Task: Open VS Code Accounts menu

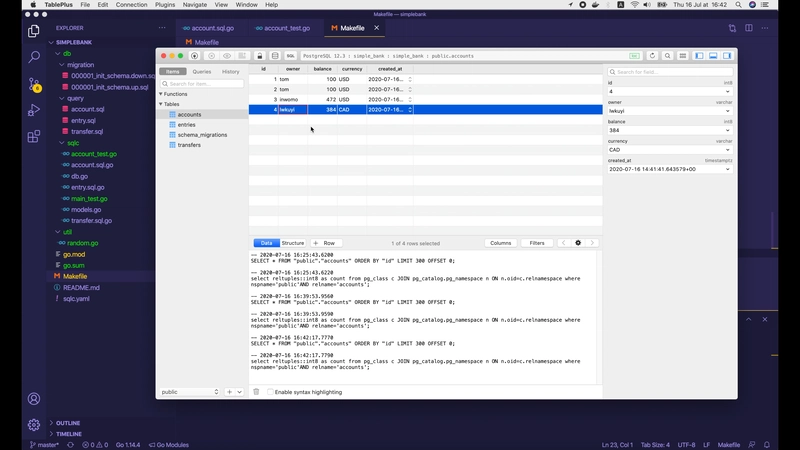Action: (x=34, y=399)
